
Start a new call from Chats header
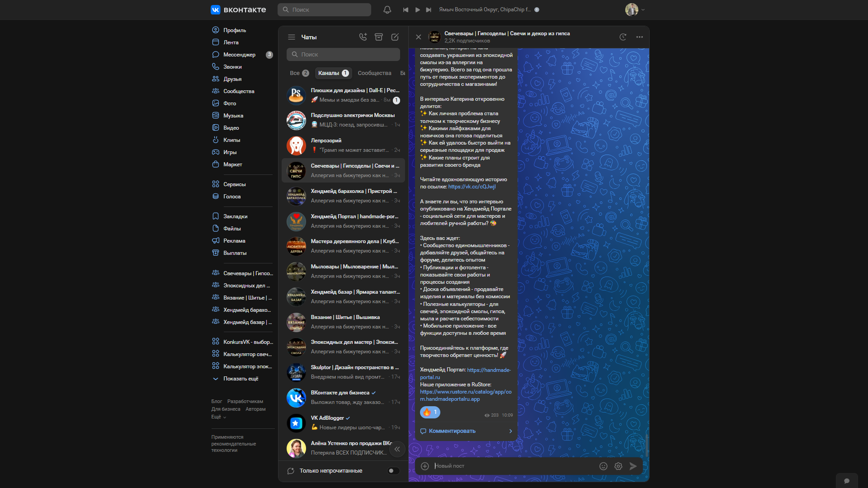[x=363, y=37]
